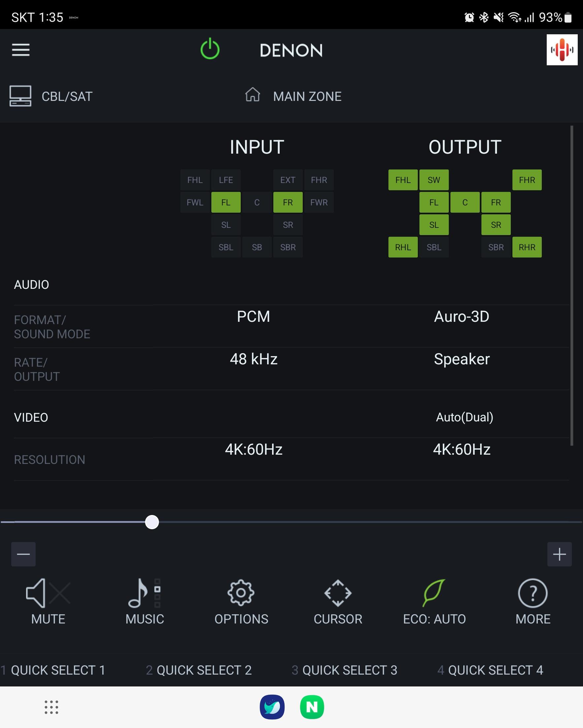Screen dimensions: 583x728
Task: Tap the Wi-Fi status icon
Action: pos(514,17)
